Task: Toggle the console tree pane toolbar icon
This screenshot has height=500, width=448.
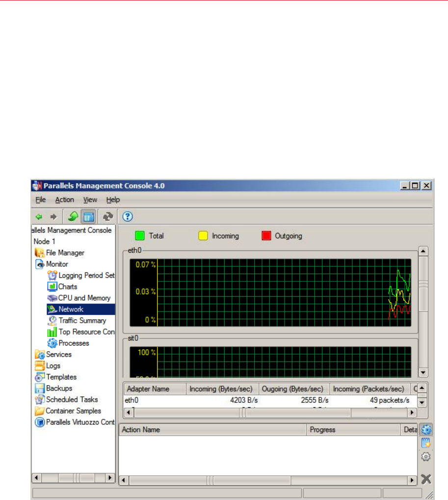Action: click(89, 217)
